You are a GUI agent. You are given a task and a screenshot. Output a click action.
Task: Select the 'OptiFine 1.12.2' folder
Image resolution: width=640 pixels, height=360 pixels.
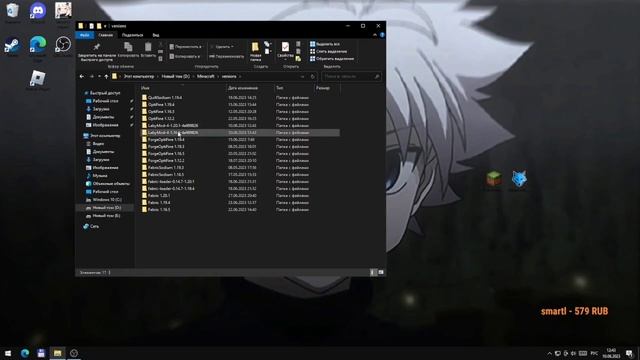[240, 118]
